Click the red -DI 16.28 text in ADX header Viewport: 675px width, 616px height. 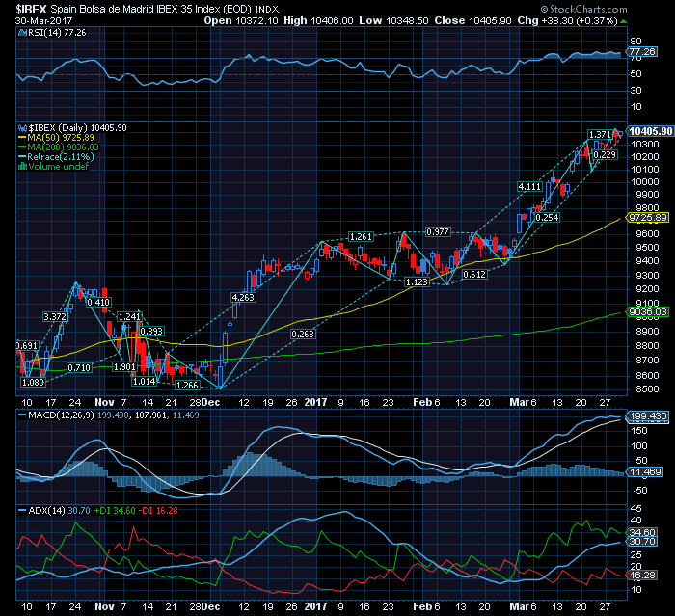pos(158,511)
